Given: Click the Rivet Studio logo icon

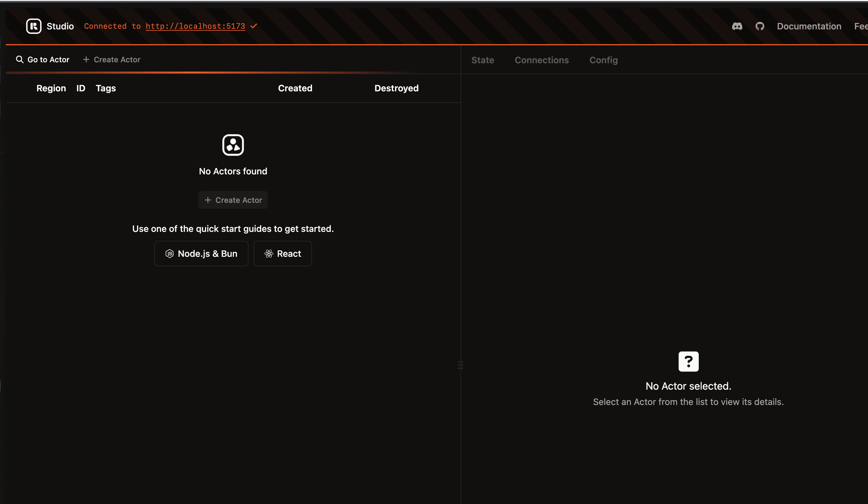Looking at the screenshot, I should [34, 26].
